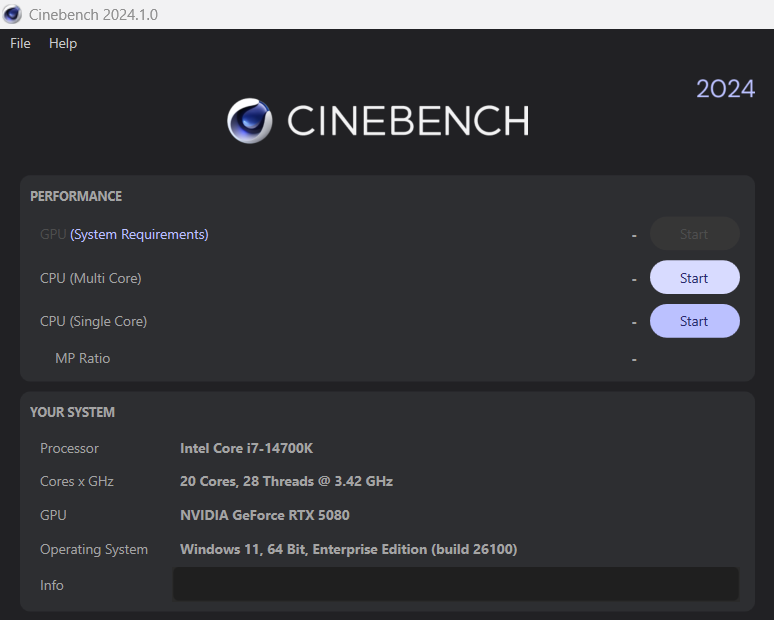Click the 'NVIDIA GeForce RTX 5080' value
The width and height of the screenshot is (774, 620).
[265, 515]
